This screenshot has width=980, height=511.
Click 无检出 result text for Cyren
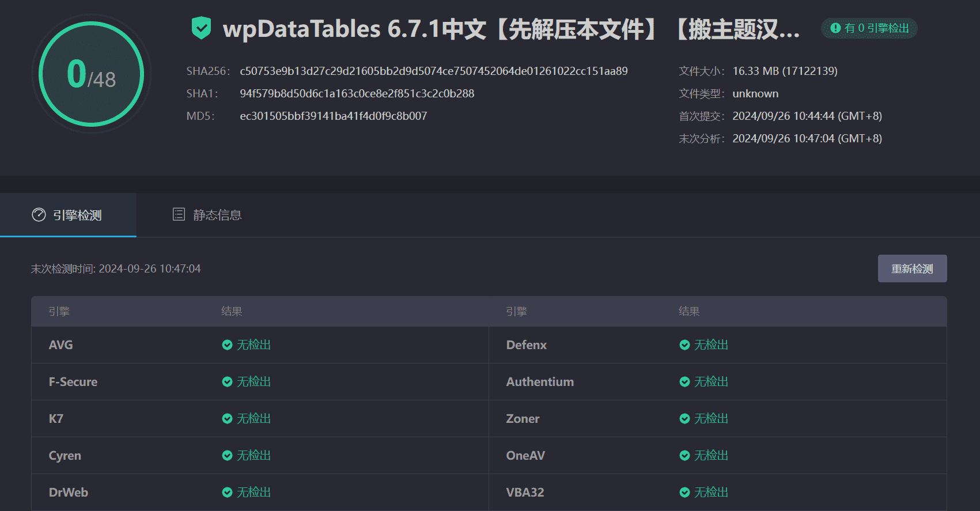click(253, 455)
